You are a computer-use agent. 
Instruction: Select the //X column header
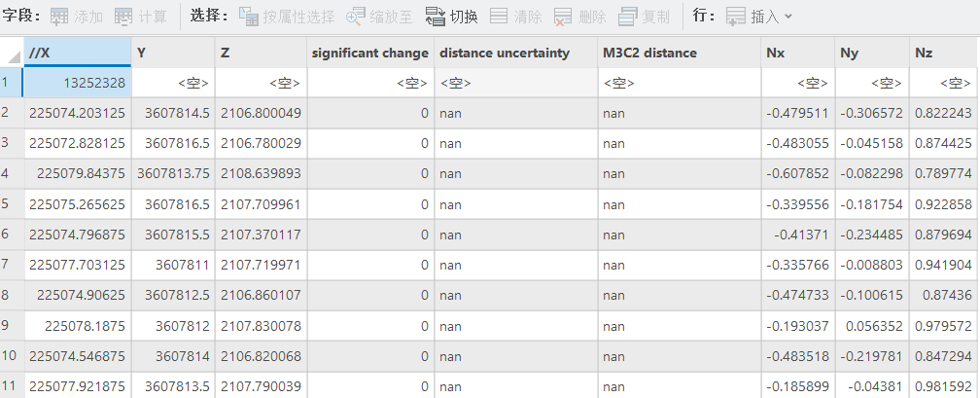(x=78, y=53)
